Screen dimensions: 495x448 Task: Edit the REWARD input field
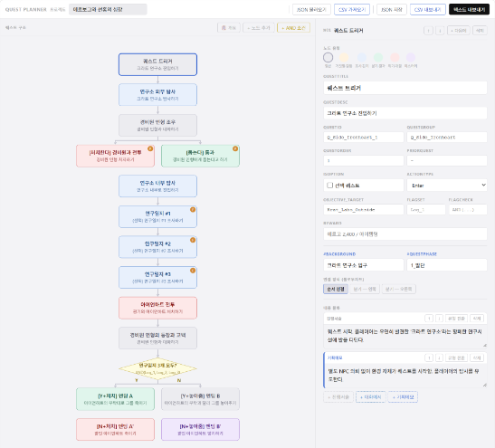point(405,234)
